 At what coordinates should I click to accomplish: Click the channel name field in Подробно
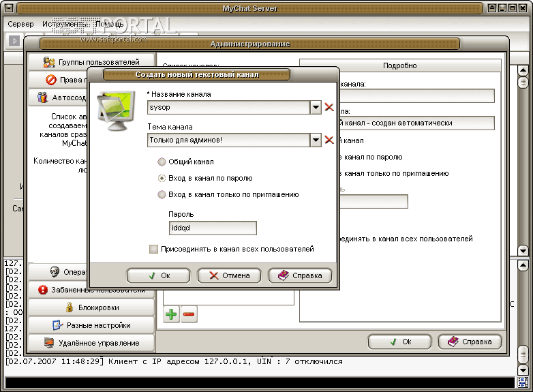coord(416,96)
